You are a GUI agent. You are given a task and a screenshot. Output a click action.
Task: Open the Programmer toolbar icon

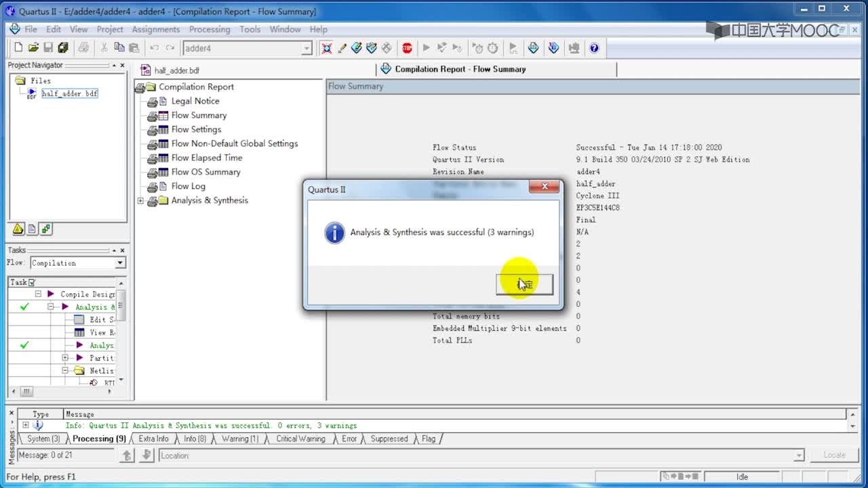(x=553, y=47)
